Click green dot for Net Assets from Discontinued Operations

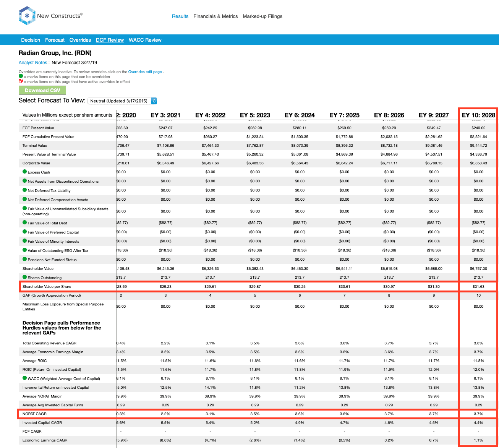25,181
